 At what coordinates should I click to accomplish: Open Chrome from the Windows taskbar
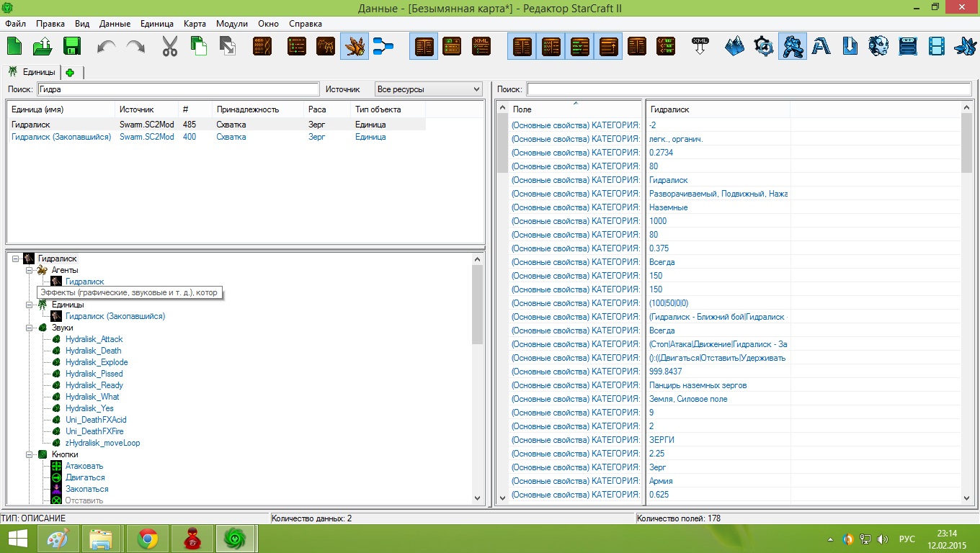(148, 539)
